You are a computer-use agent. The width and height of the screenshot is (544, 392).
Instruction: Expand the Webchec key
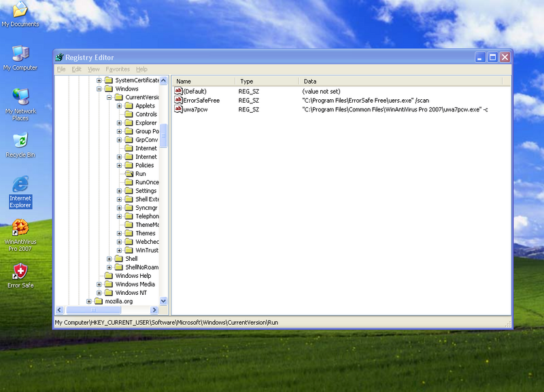coord(119,242)
